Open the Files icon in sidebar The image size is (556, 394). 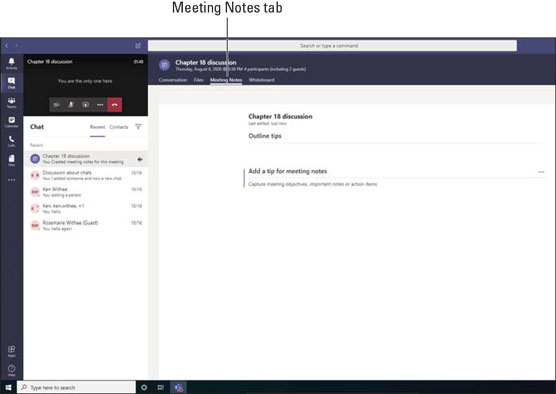[x=11, y=160]
